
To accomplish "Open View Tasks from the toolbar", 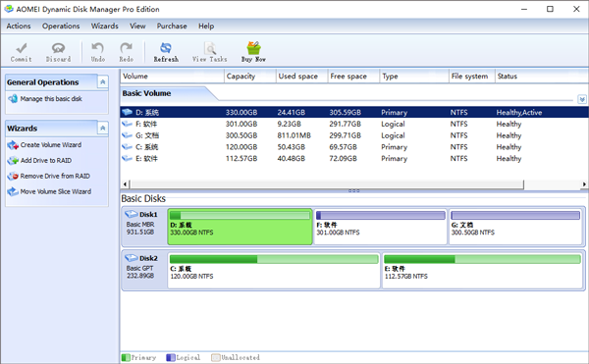I will point(210,52).
